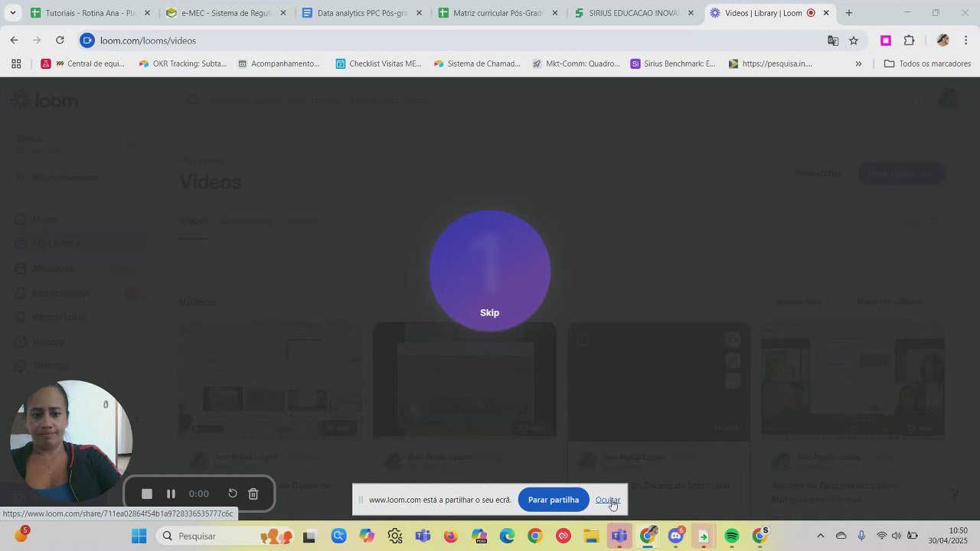Expand hidden bookmarks overflow chevron

(858, 64)
